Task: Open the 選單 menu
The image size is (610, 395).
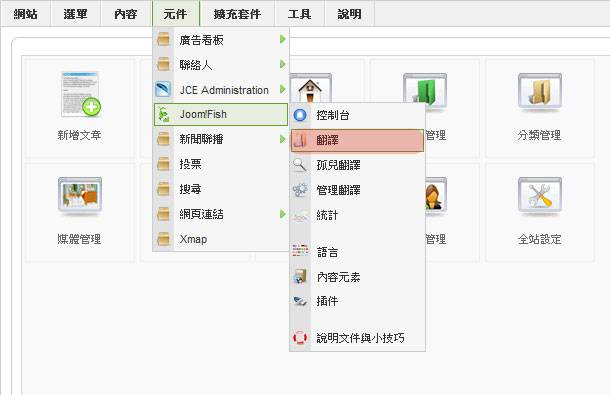Action: (x=75, y=14)
